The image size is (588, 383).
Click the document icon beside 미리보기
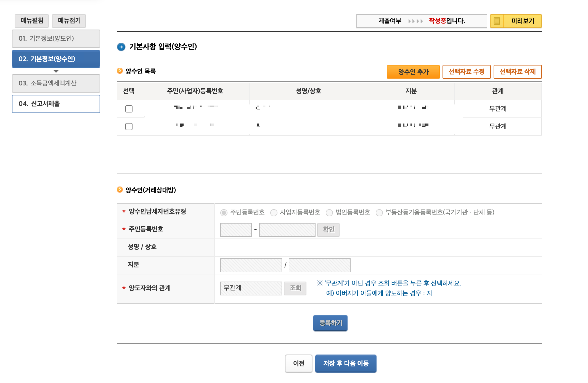(x=497, y=21)
